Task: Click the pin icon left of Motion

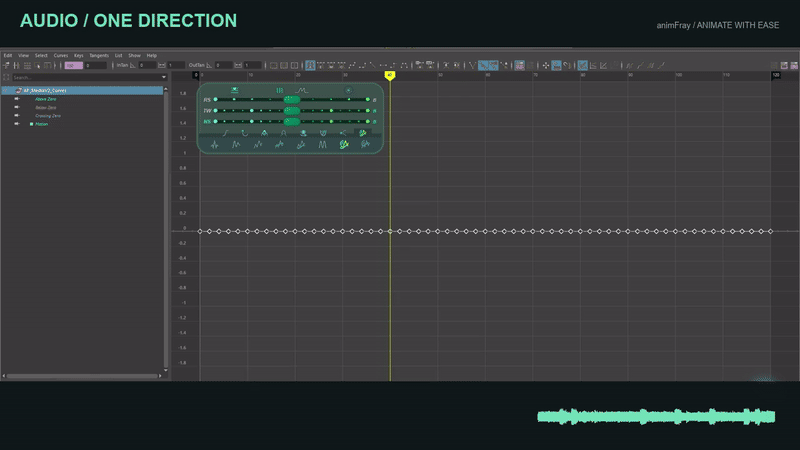Action: [17, 124]
